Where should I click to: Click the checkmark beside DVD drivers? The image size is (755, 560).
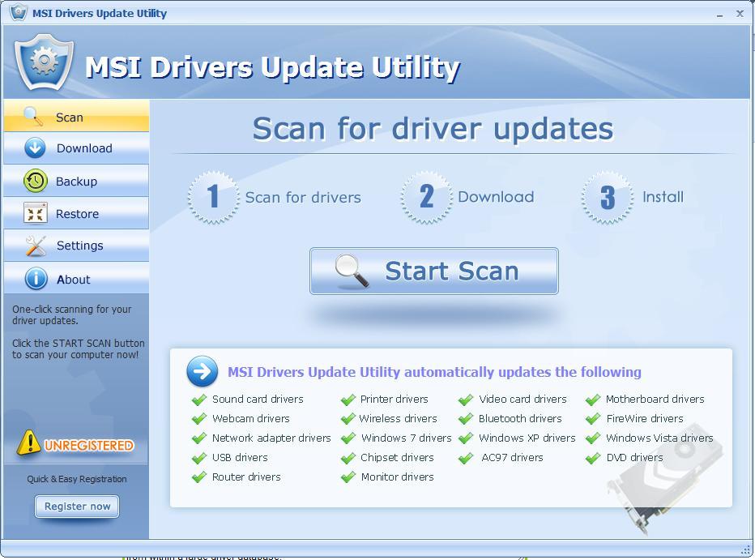592,457
